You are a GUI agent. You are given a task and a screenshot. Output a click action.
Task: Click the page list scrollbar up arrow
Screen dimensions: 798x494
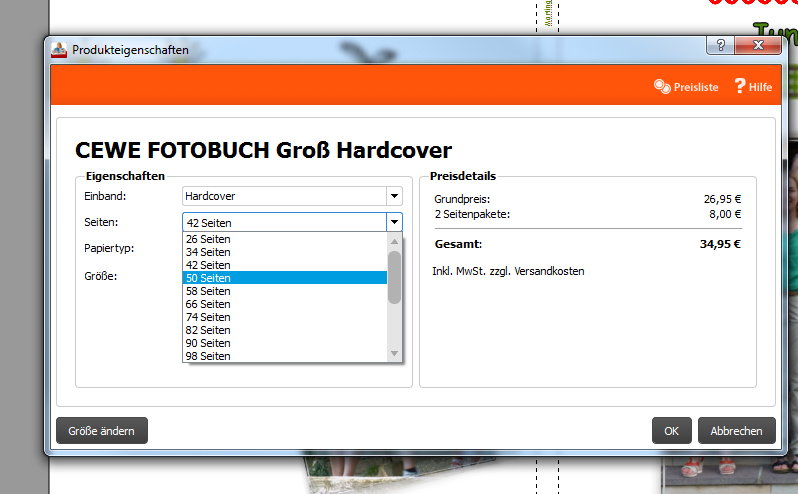pyautogui.click(x=394, y=241)
